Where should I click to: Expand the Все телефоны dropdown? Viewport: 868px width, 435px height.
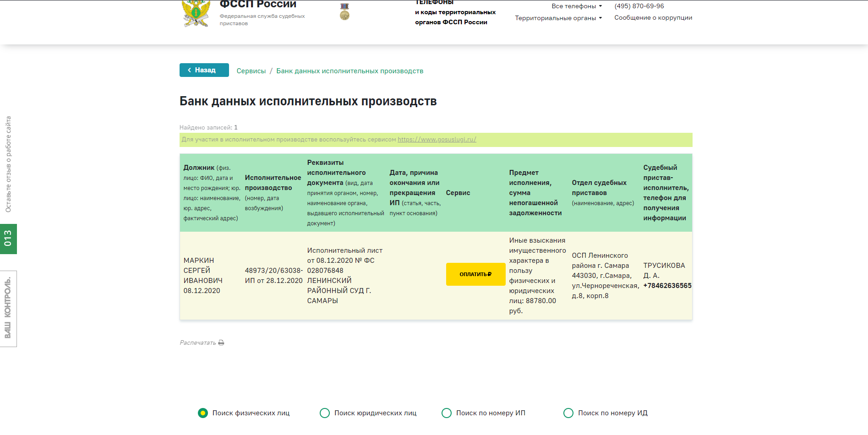[577, 6]
